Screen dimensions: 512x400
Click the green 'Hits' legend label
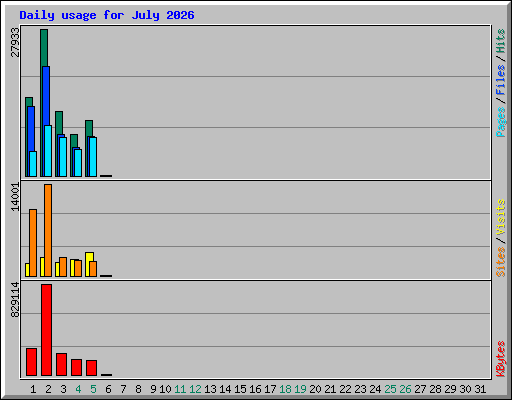click(501, 41)
